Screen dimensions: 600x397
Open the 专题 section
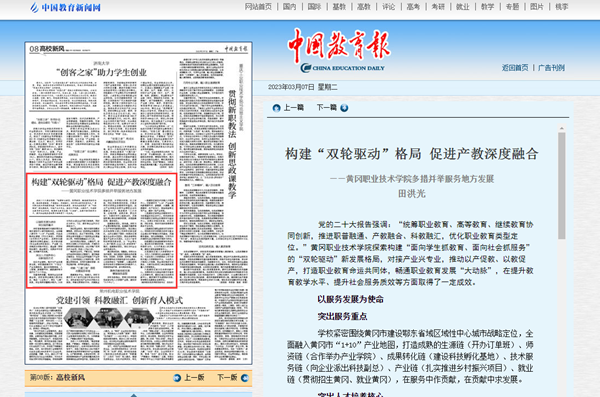512,7
